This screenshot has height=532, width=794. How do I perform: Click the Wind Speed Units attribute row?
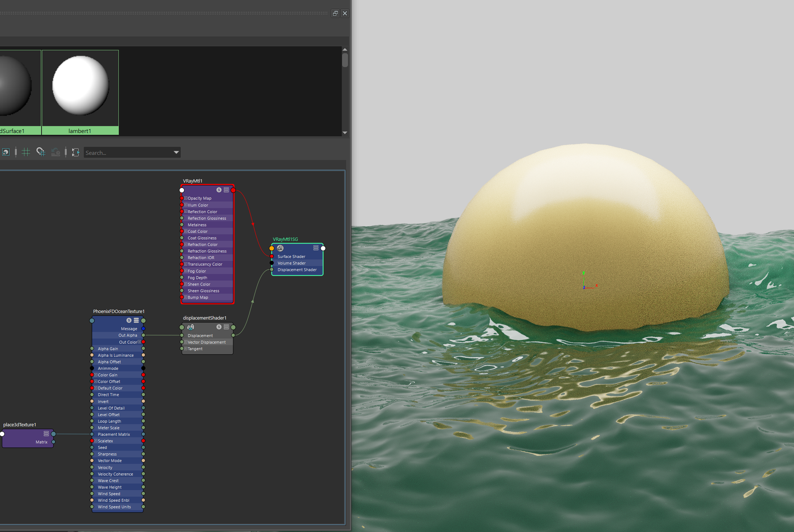118,507
